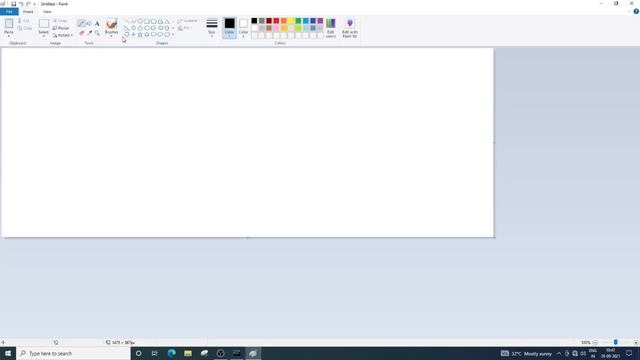Click the Windows Start button
The width and height of the screenshot is (640, 360).
pyautogui.click(x=8, y=353)
